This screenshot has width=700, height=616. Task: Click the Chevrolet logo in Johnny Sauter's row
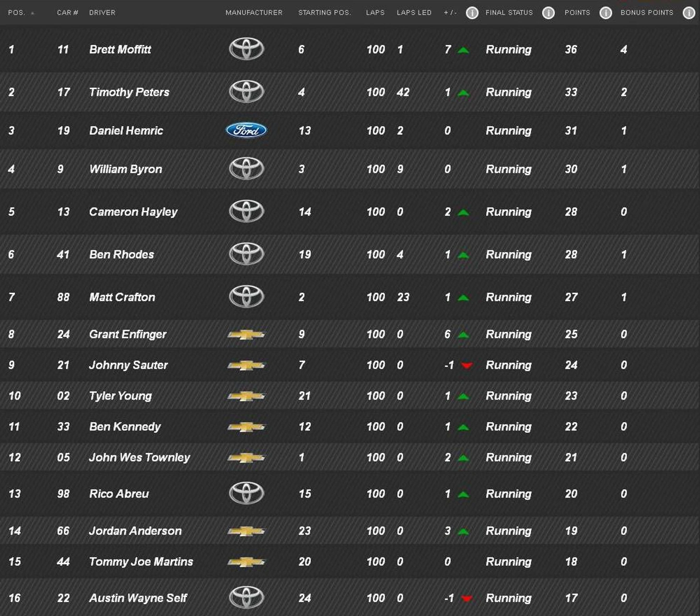click(246, 366)
